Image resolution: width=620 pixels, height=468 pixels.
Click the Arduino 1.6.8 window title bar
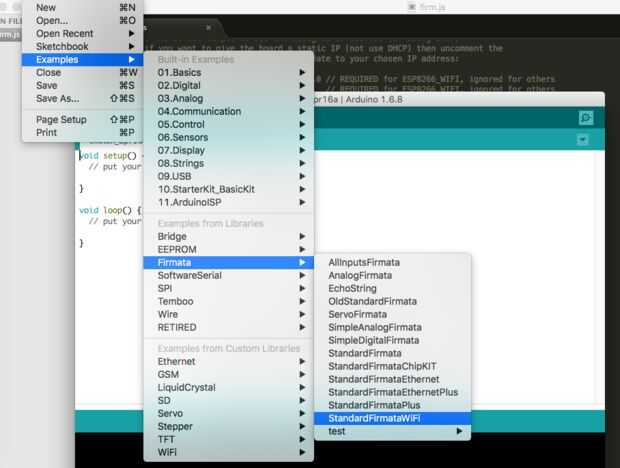459,99
